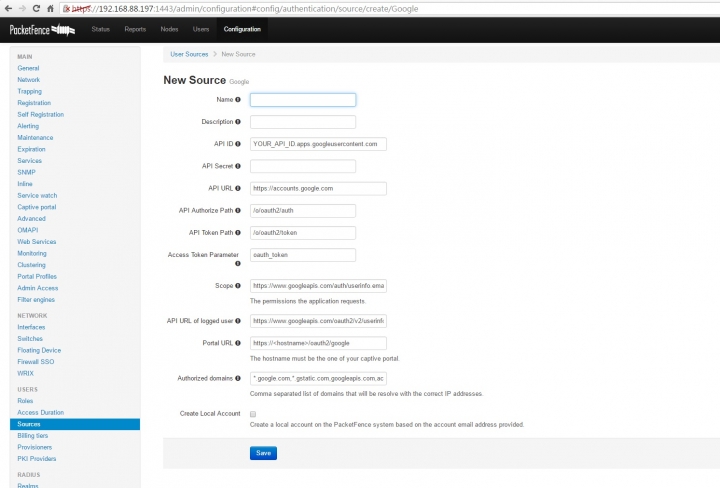Open Network settings in sidebar
This screenshot has height=488, width=720.
pyautogui.click(x=28, y=79)
